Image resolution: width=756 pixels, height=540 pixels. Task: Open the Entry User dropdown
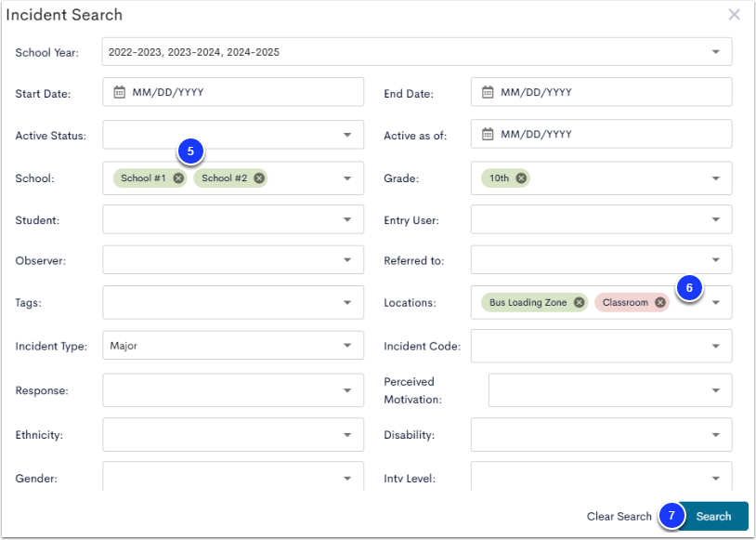click(x=601, y=219)
